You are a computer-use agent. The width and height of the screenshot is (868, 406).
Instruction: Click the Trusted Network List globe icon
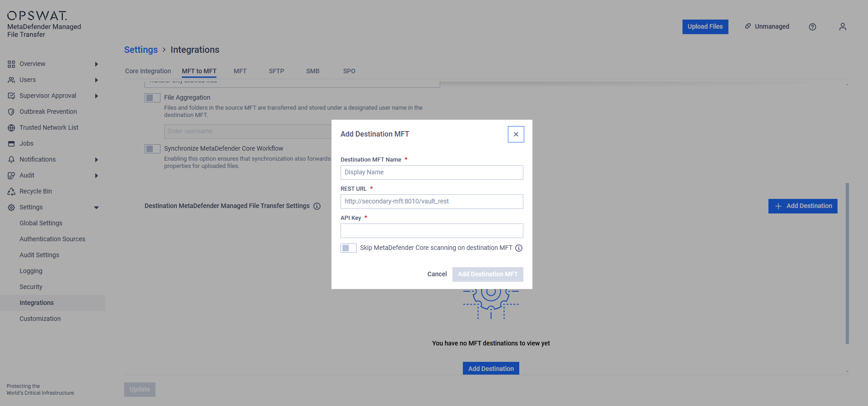click(x=11, y=128)
